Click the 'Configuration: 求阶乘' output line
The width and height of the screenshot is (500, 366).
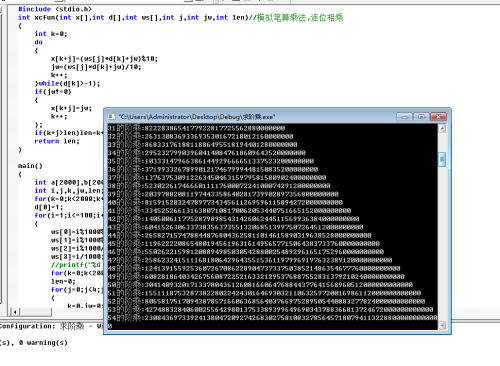42,326
